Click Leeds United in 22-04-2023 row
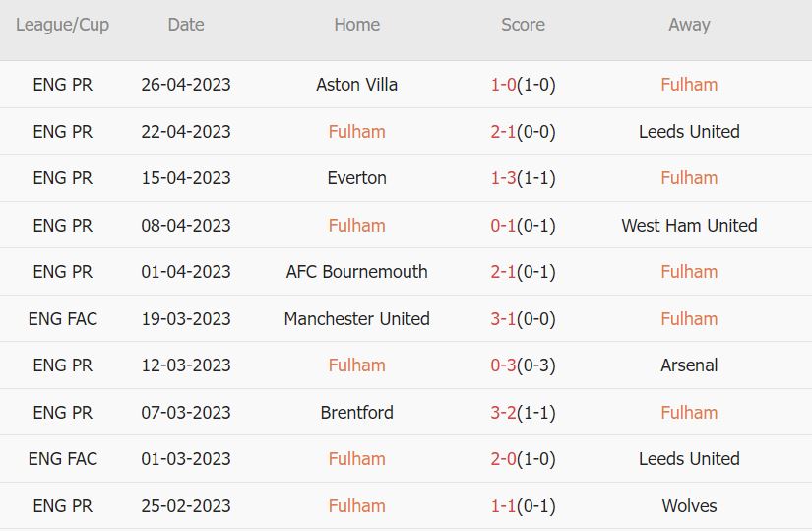Image resolution: width=812 pixels, height=531 pixels. tap(689, 132)
